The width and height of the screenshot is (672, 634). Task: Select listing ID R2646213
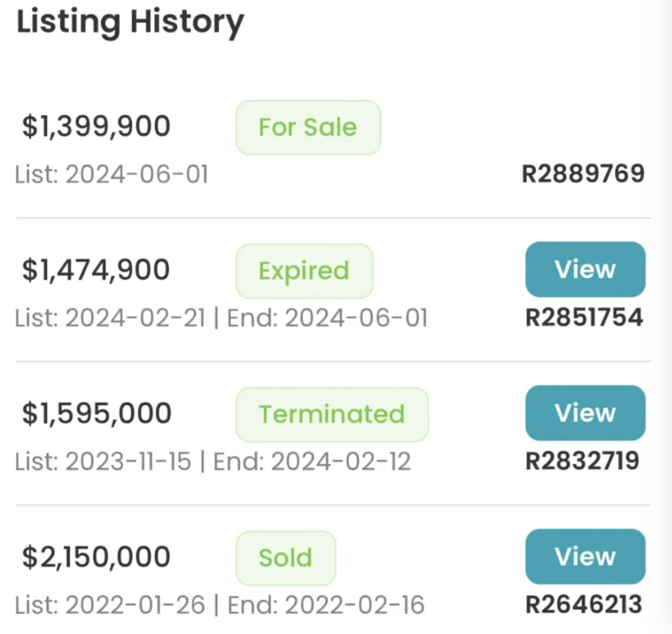tap(584, 605)
